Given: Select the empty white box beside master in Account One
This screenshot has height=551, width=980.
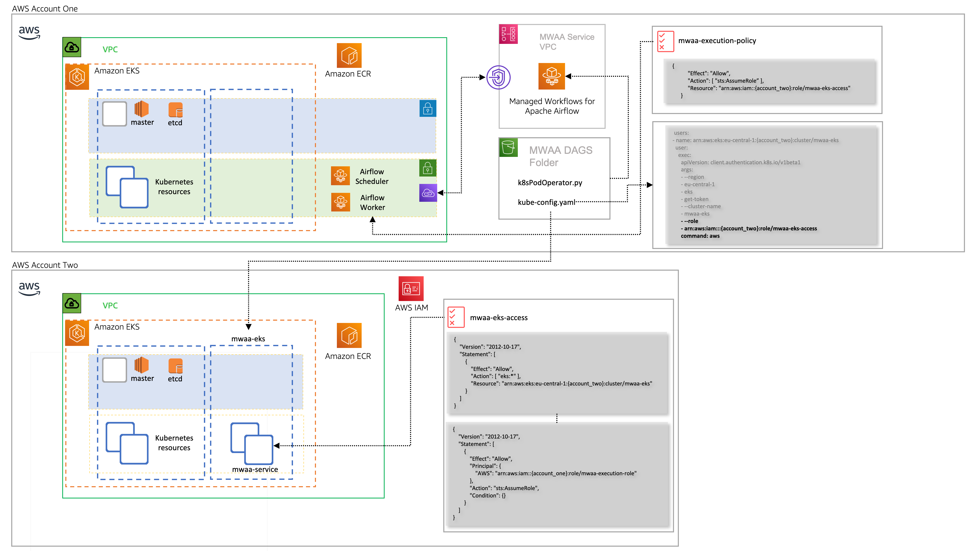Looking at the screenshot, I should [115, 114].
